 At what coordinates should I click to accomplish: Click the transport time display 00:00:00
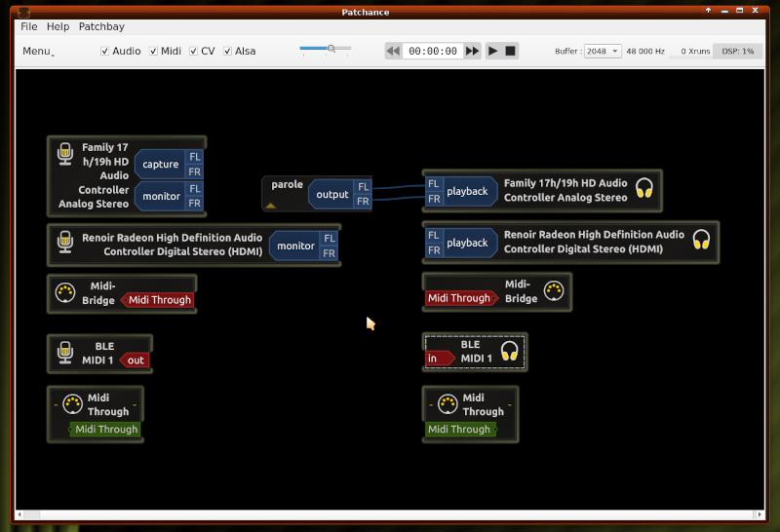[433, 51]
